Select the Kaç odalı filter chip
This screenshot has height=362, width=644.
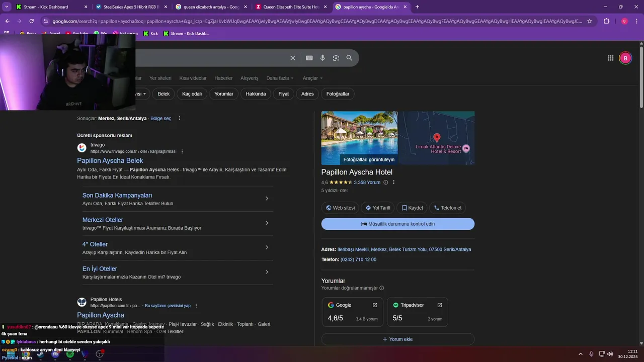tap(192, 94)
